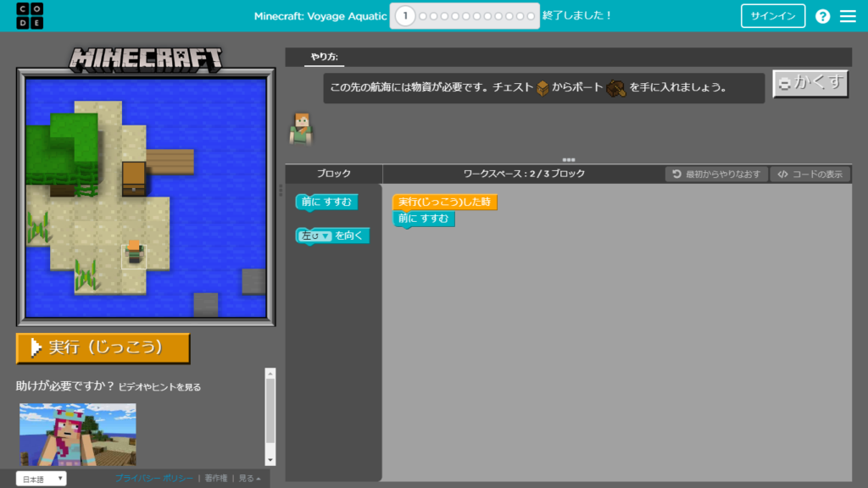The width and height of the screenshot is (868, 488).
Task: Open the 日本語 language dropdown
Action: coord(41,479)
